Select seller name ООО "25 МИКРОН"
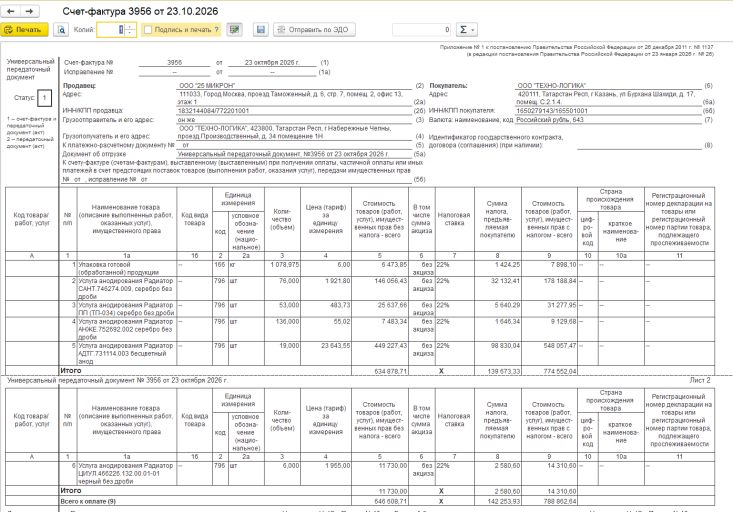The width and height of the screenshot is (733, 512). point(294,86)
